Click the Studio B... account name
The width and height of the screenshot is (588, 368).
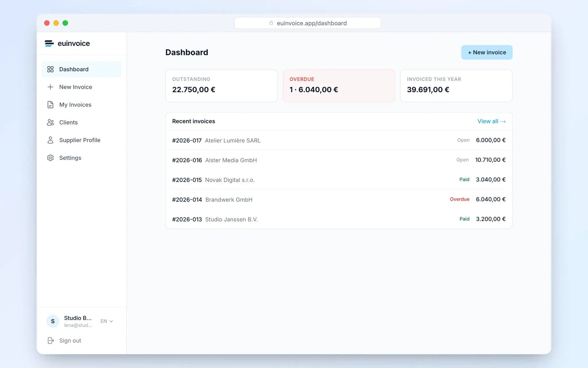coord(78,318)
